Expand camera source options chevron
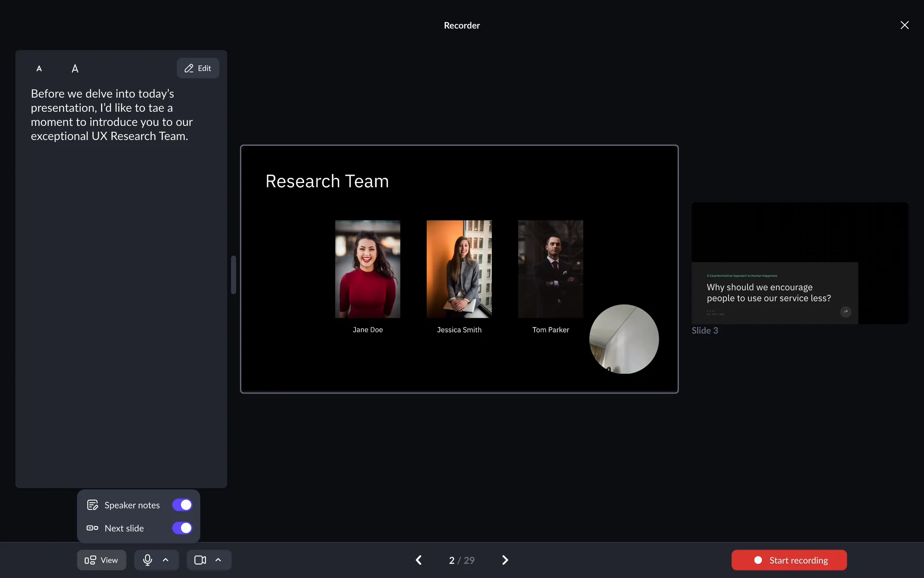This screenshot has width=924, height=578. pyautogui.click(x=218, y=560)
